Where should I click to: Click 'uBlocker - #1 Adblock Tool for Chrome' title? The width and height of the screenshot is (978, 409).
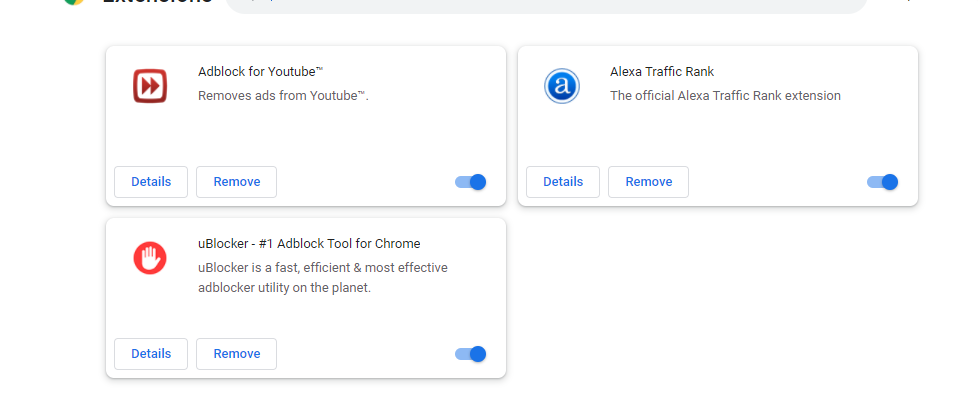pyautogui.click(x=309, y=244)
